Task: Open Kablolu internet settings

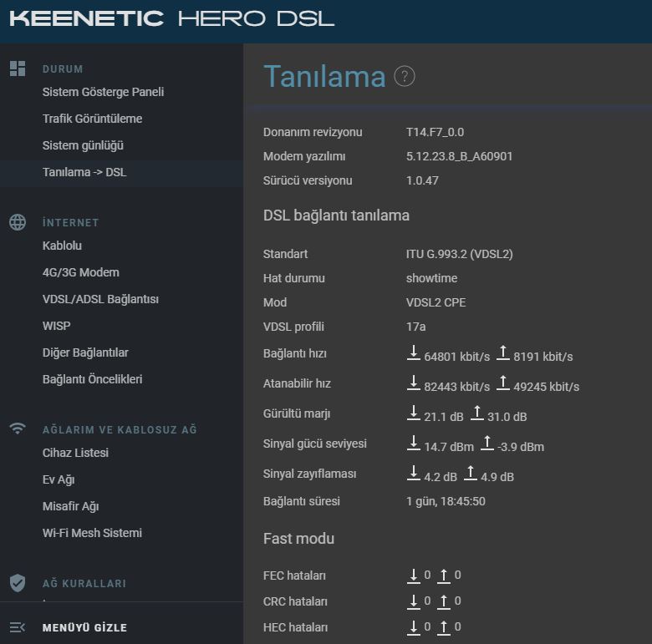Action: 62,246
